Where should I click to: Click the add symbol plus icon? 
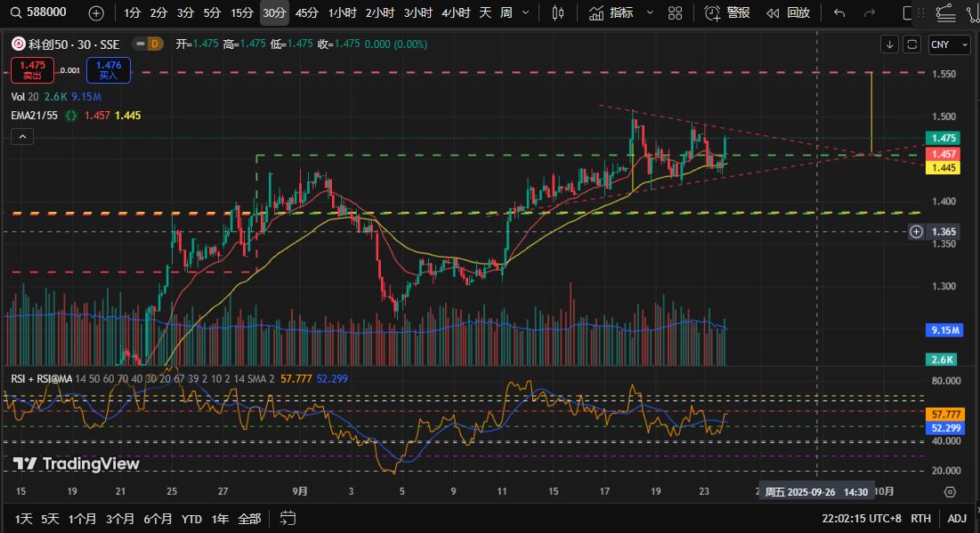96,12
